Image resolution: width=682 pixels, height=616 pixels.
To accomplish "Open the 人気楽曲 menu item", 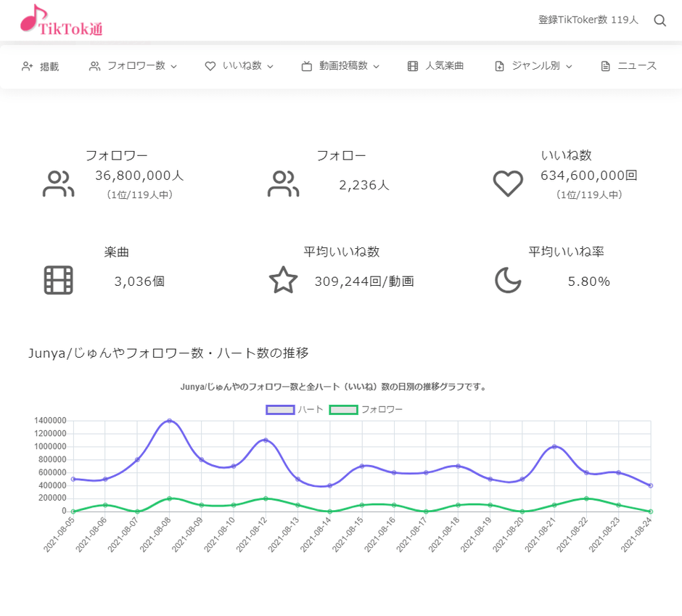I will (436, 66).
